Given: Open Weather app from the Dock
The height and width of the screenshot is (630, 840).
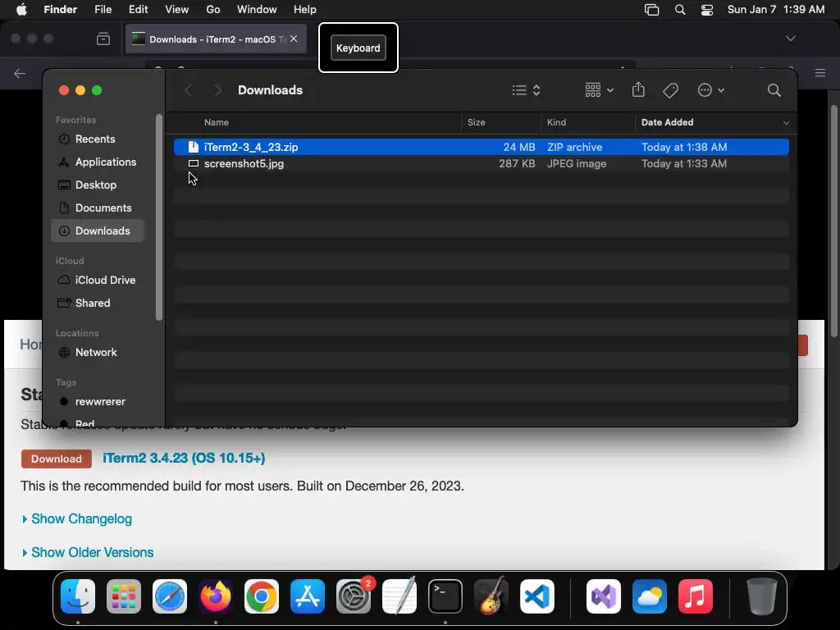Looking at the screenshot, I should tap(650, 596).
